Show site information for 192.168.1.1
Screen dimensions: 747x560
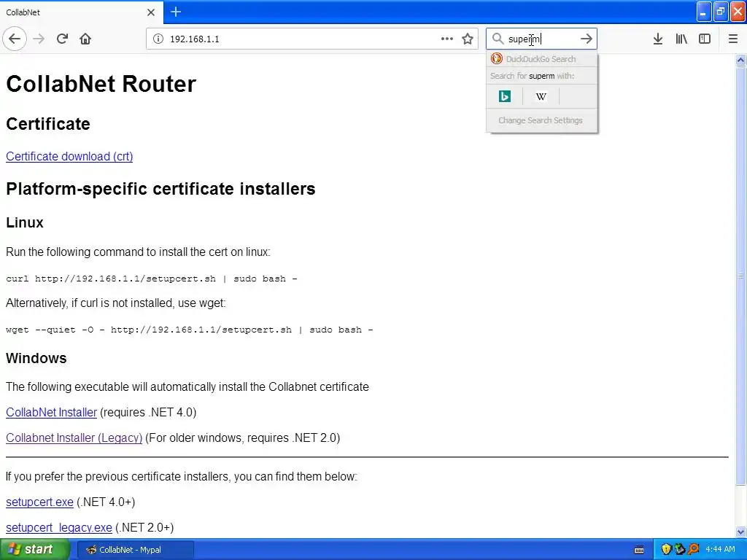coord(158,39)
